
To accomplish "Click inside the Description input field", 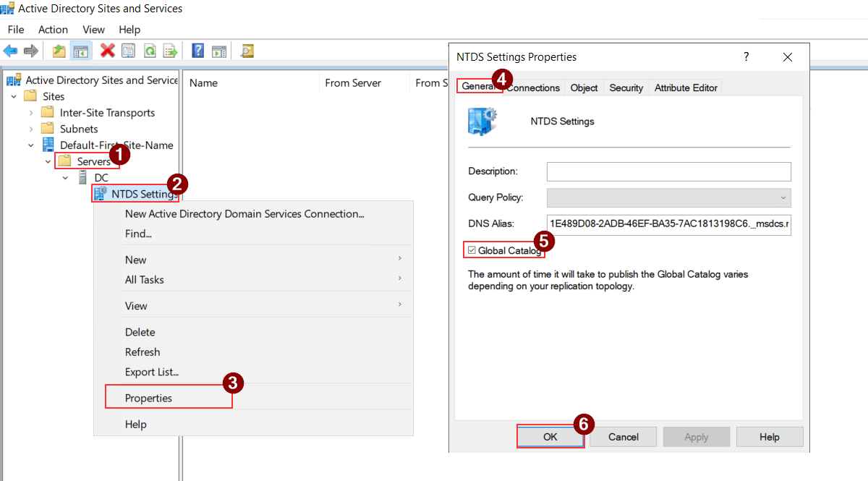I will (668, 171).
